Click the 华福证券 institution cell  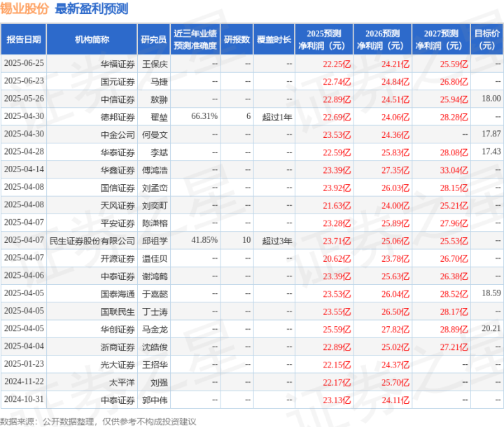point(118,64)
